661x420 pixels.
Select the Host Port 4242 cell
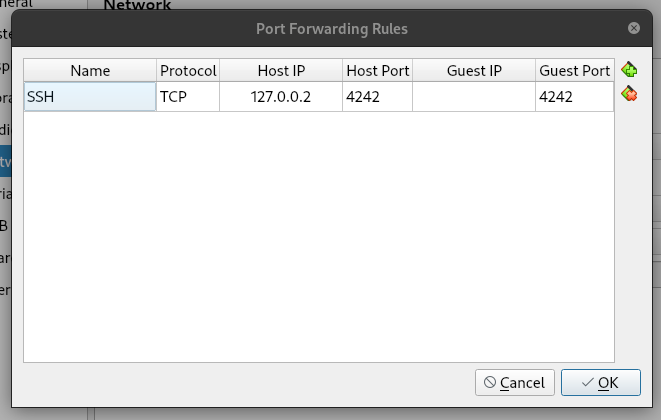pyautogui.click(x=377, y=97)
